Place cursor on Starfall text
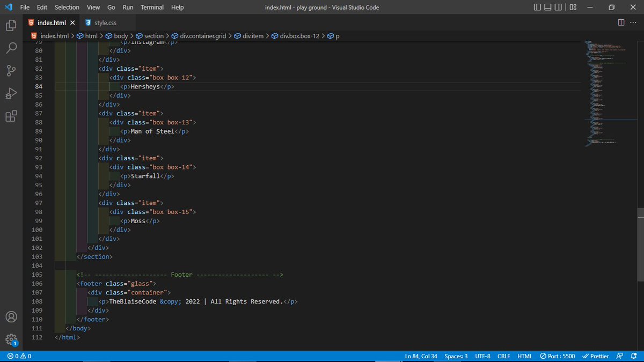The width and height of the screenshot is (644, 362). 145,176
